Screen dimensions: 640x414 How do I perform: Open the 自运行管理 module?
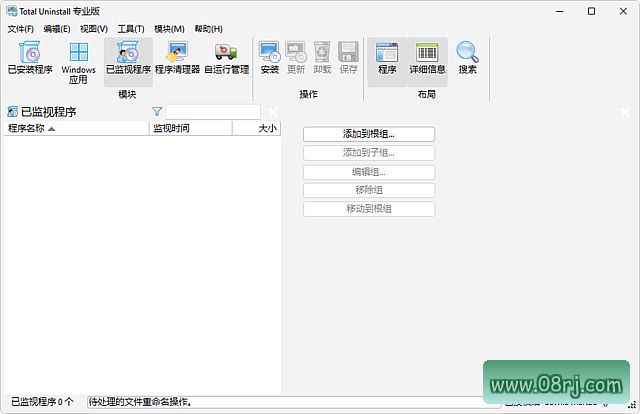[x=227, y=58]
